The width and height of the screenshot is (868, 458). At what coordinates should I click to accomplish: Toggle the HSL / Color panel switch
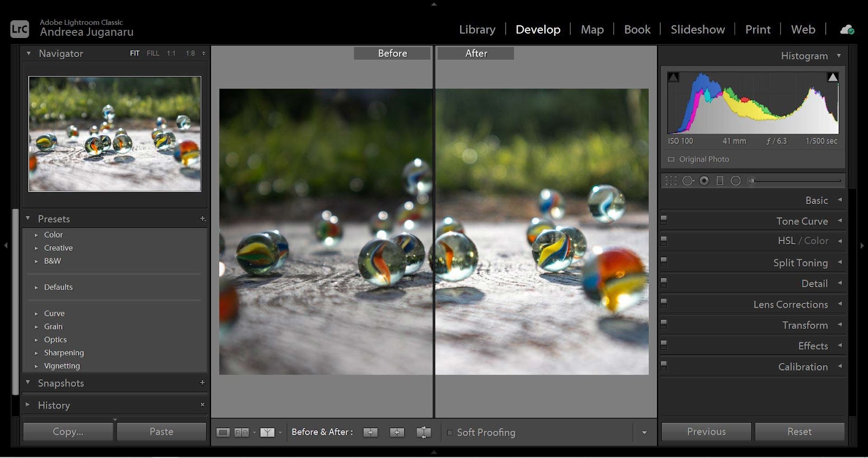pyautogui.click(x=663, y=240)
